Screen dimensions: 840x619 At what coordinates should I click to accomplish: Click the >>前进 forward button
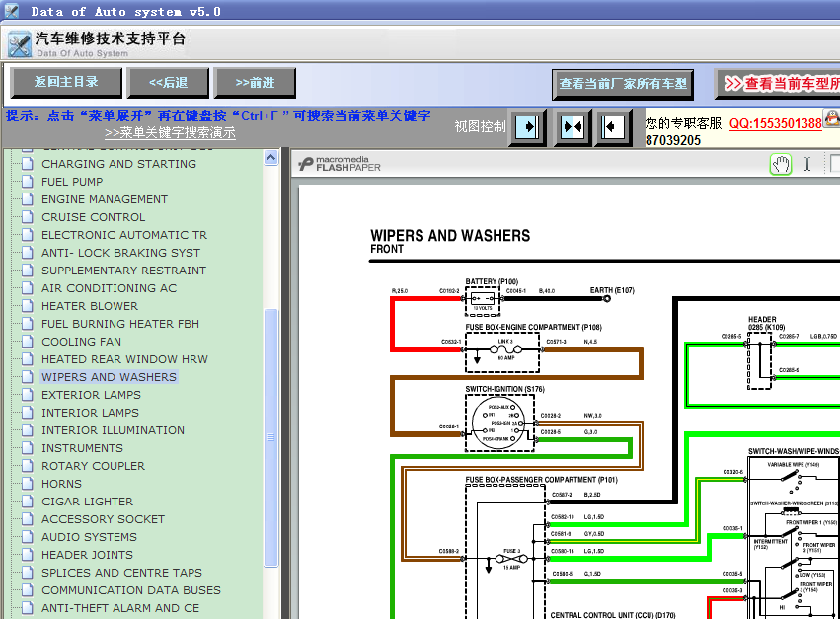pos(255,83)
